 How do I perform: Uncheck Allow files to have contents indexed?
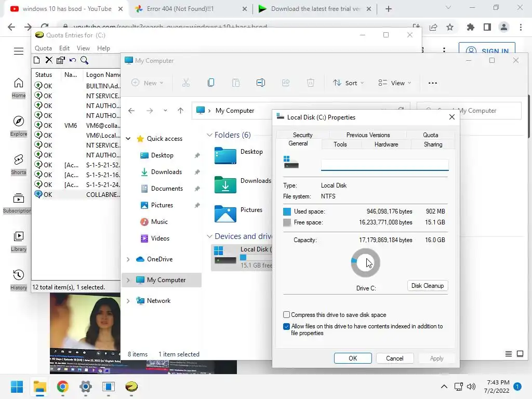coord(286,326)
